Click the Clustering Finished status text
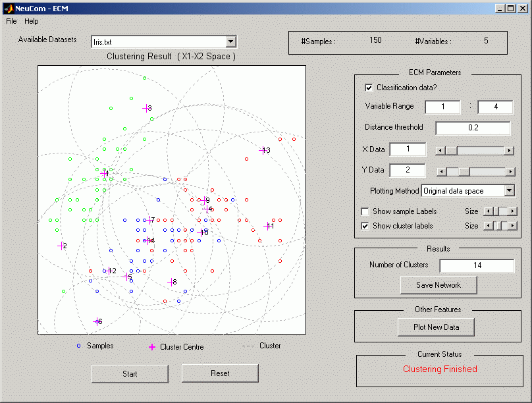Screen dimensions: 532x403 [440, 369]
